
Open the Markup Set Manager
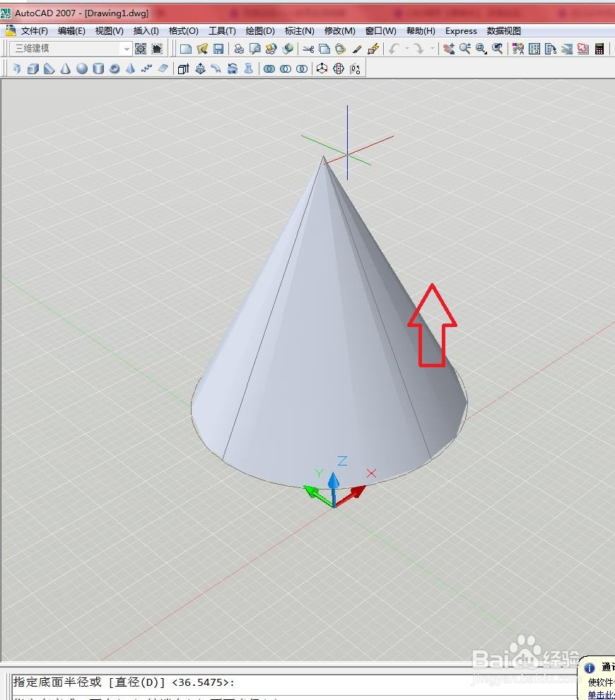583,49
